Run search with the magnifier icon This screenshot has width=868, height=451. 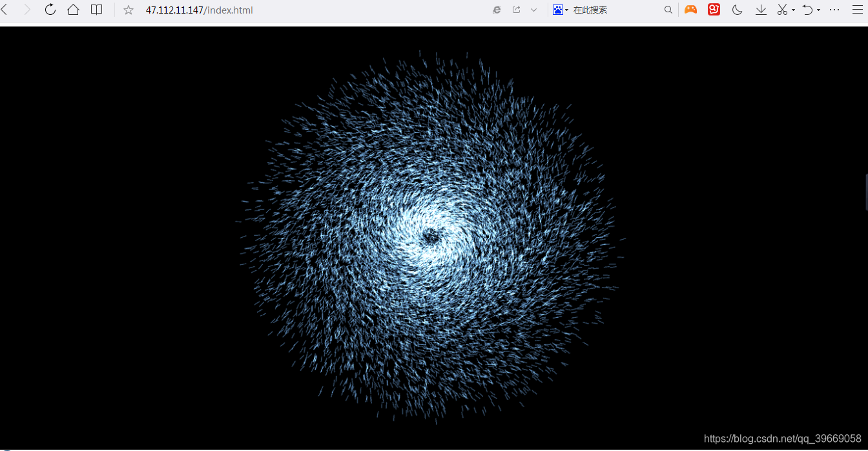point(668,10)
